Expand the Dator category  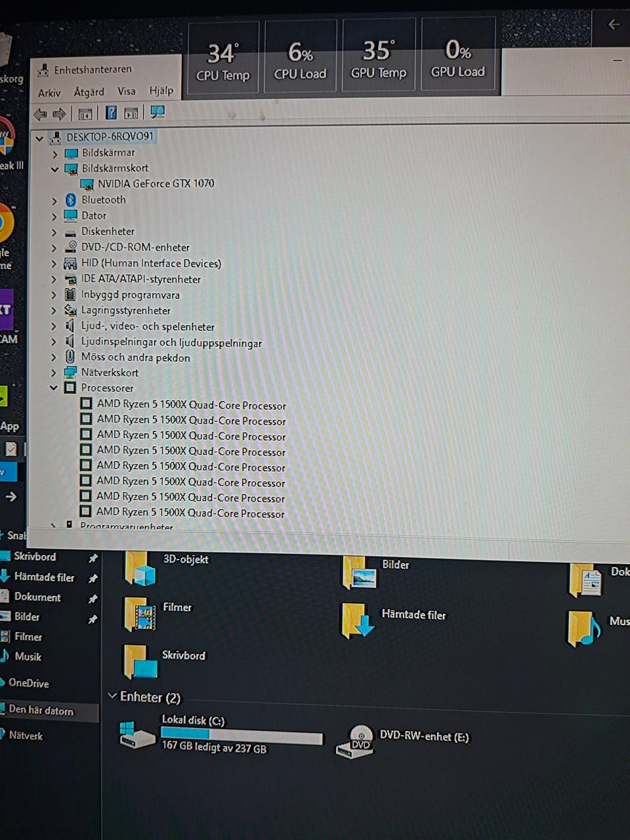pyautogui.click(x=54, y=217)
